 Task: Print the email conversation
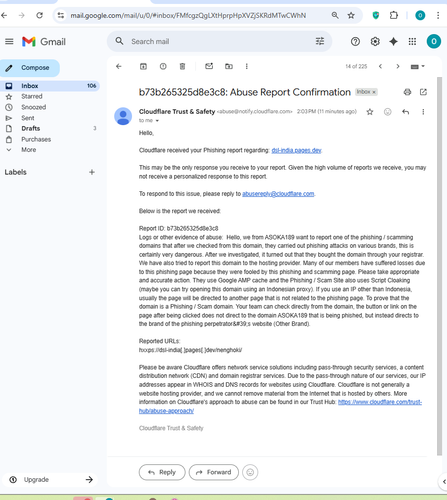tap(407, 92)
